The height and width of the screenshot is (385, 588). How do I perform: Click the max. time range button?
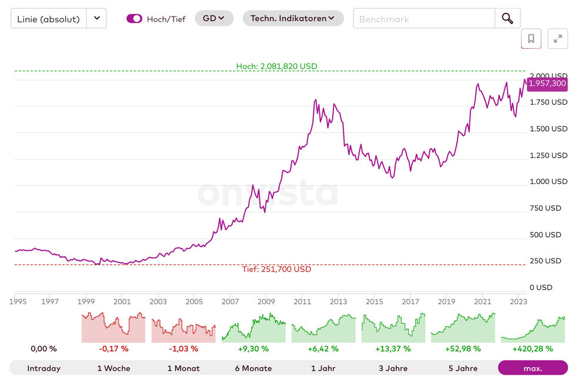pos(533,368)
